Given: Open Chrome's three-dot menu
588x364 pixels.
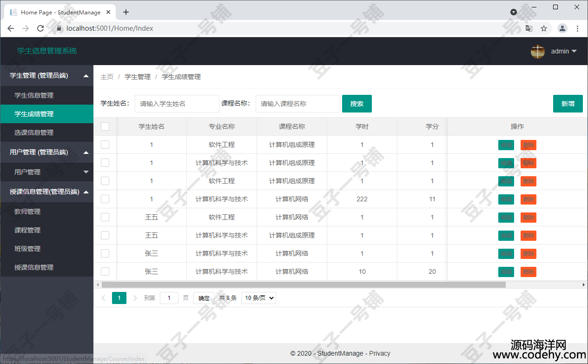Looking at the screenshot, I should [578, 28].
